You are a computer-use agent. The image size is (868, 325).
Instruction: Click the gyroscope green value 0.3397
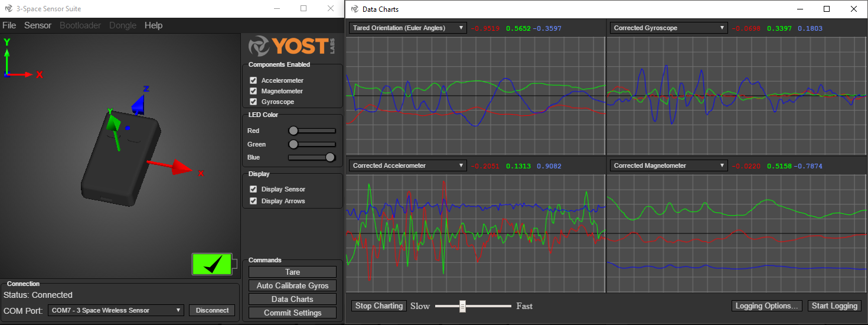click(779, 28)
